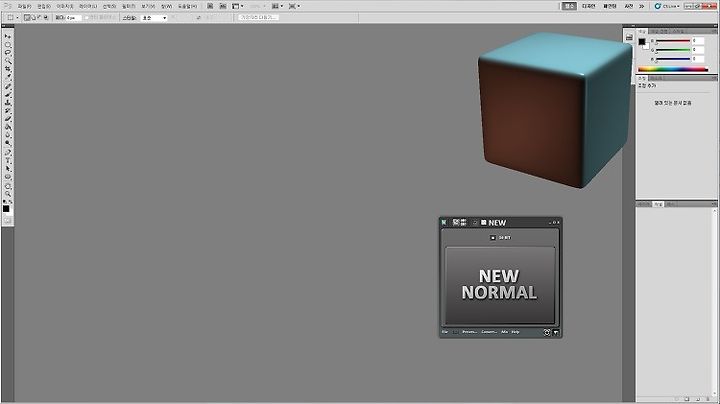Select the Zoom tool in the toolbox
Viewport: 720px width, 404px height.
coord(7,194)
